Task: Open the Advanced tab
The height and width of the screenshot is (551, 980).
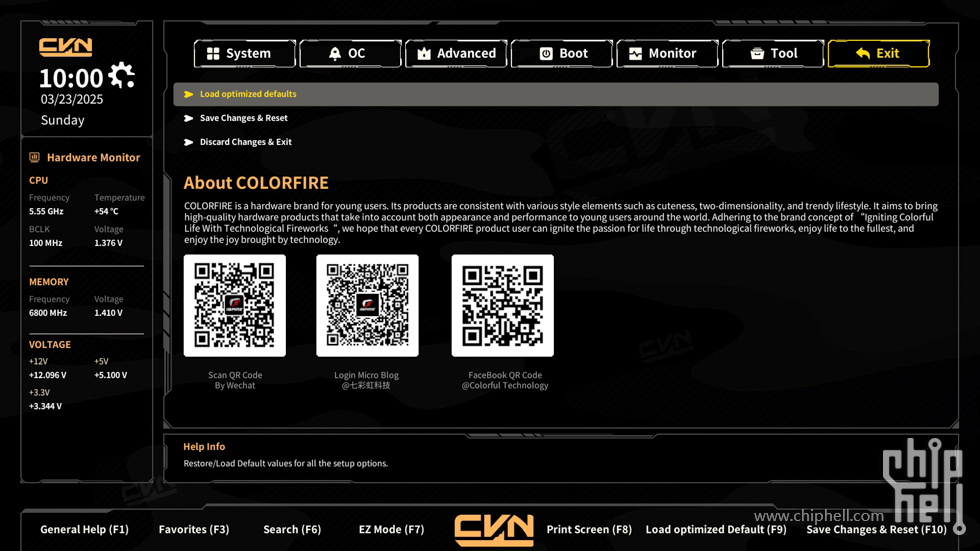Action: [x=456, y=54]
